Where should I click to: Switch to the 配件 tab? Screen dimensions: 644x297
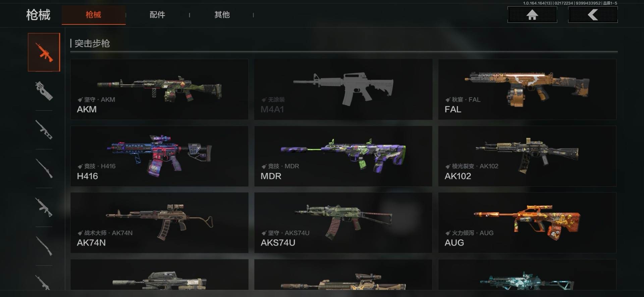[x=157, y=15]
